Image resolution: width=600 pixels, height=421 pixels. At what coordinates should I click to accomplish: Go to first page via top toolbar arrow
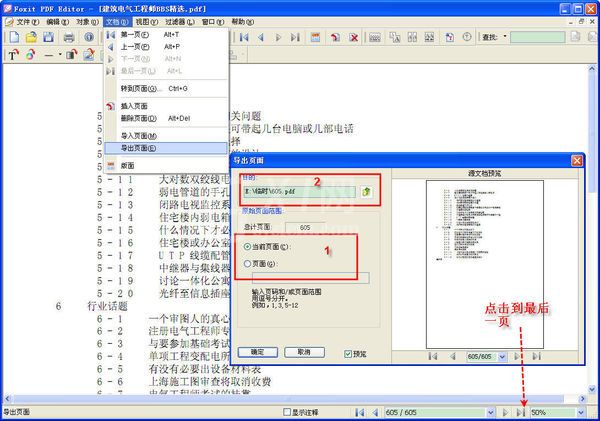click(244, 37)
